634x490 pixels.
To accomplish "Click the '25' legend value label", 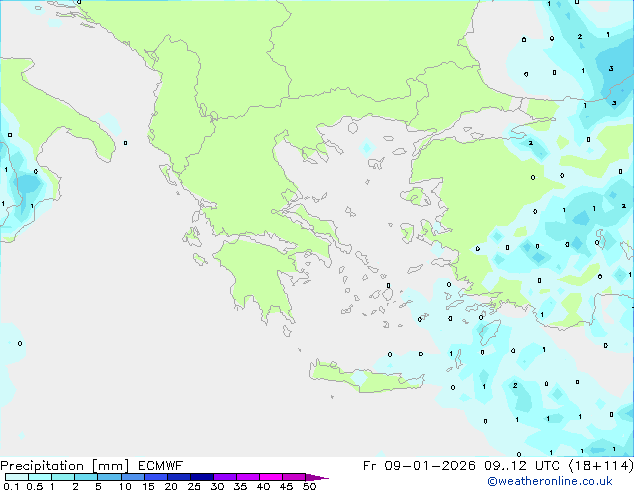I will tap(194, 486).
